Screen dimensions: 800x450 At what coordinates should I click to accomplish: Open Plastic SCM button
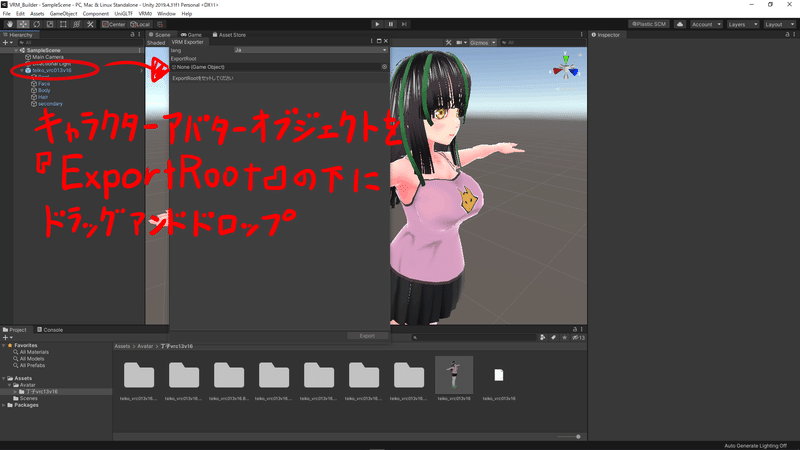coord(649,24)
